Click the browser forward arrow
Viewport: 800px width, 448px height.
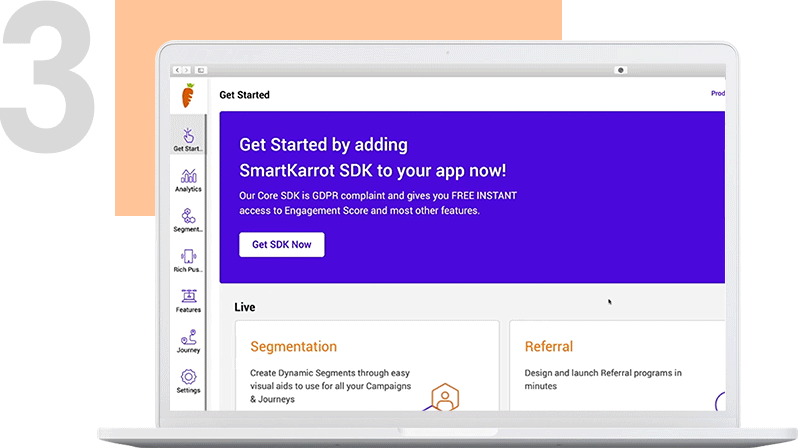pyautogui.click(x=187, y=70)
